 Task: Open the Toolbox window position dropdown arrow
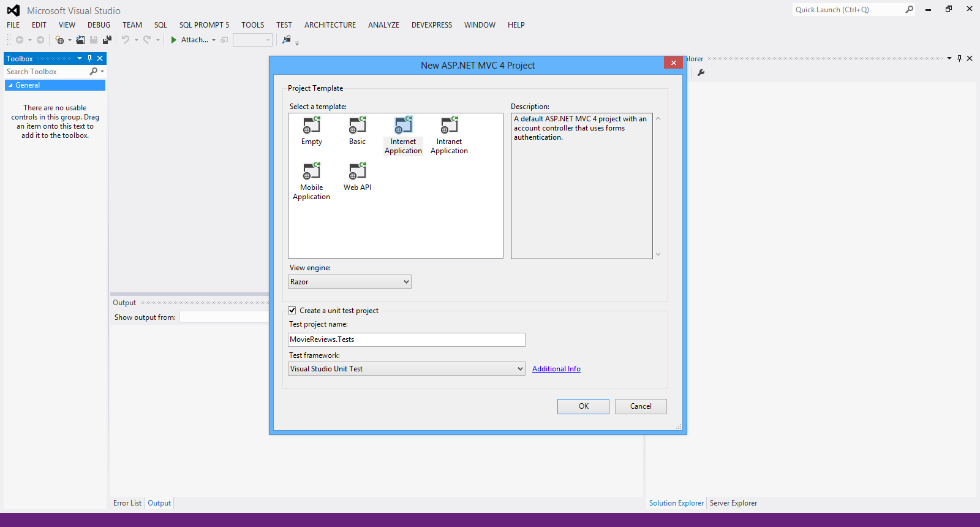click(x=80, y=58)
